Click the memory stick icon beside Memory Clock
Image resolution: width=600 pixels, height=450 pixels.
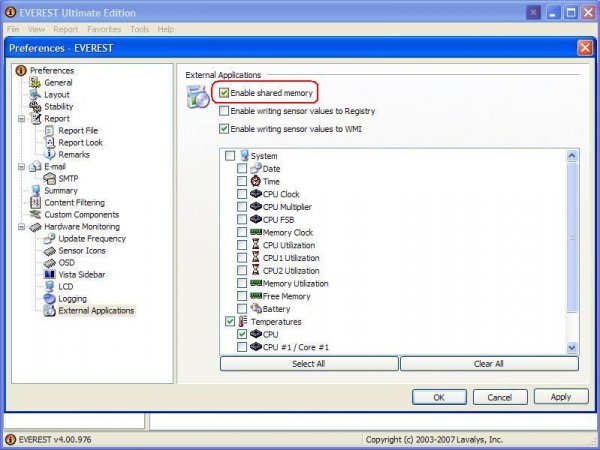pos(256,232)
